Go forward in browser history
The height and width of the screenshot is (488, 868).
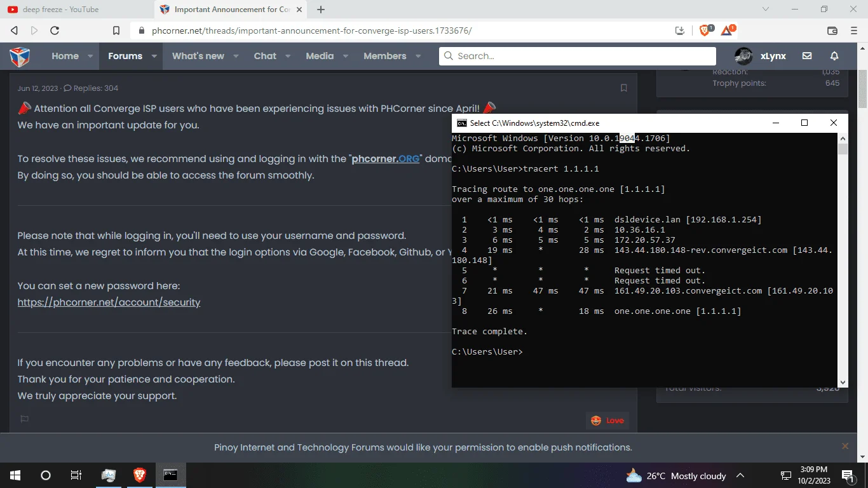coord(34,30)
